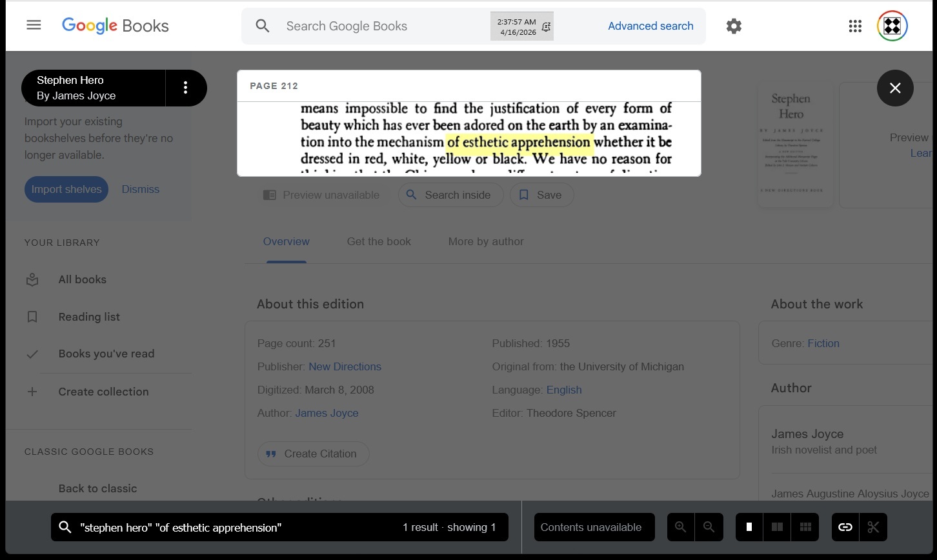Switch to Get the book tab

[x=379, y=241]
